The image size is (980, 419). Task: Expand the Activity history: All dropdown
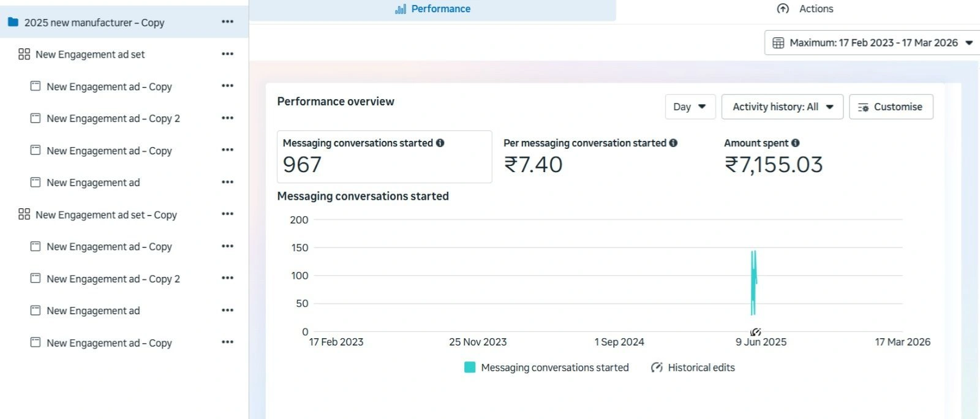(782, 107)
